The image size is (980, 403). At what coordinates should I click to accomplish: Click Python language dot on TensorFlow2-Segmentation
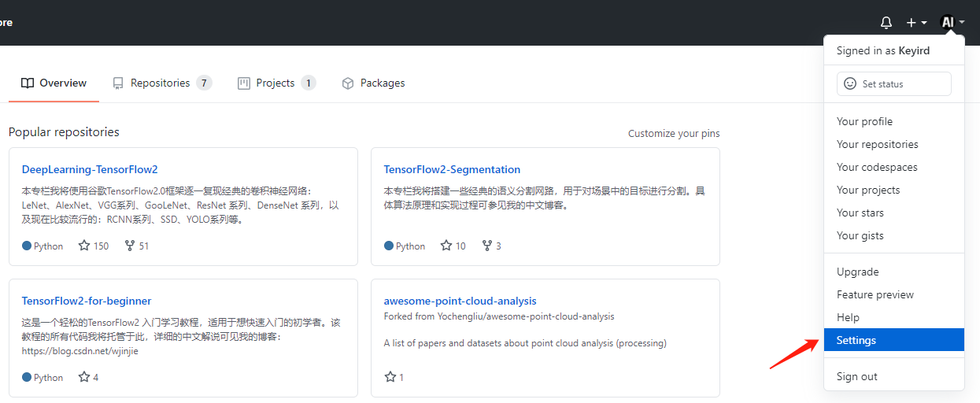tap(389, 246)
